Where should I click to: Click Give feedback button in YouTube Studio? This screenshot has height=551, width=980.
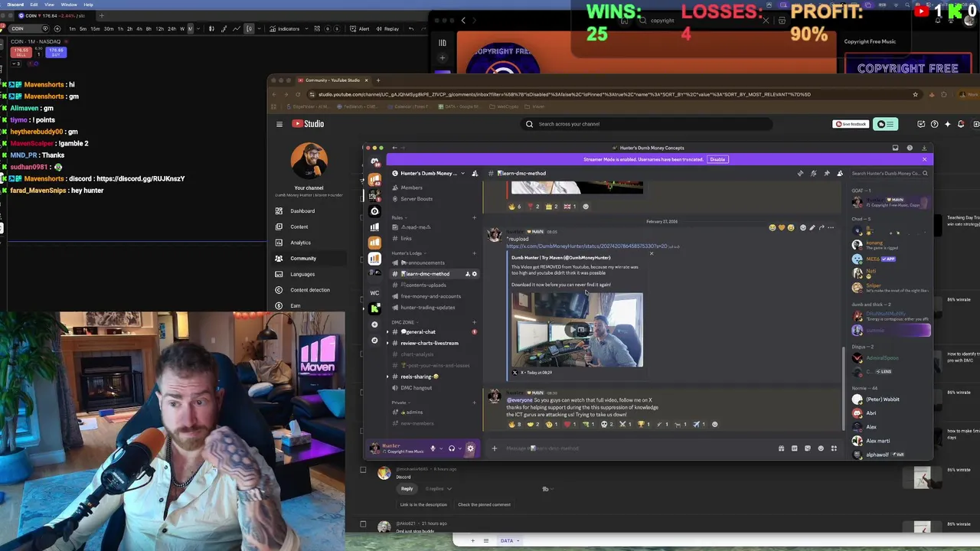click(x=851, y=124)
